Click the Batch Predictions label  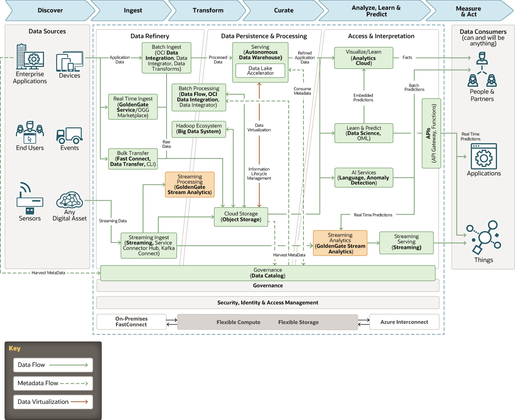coord(414,87)
